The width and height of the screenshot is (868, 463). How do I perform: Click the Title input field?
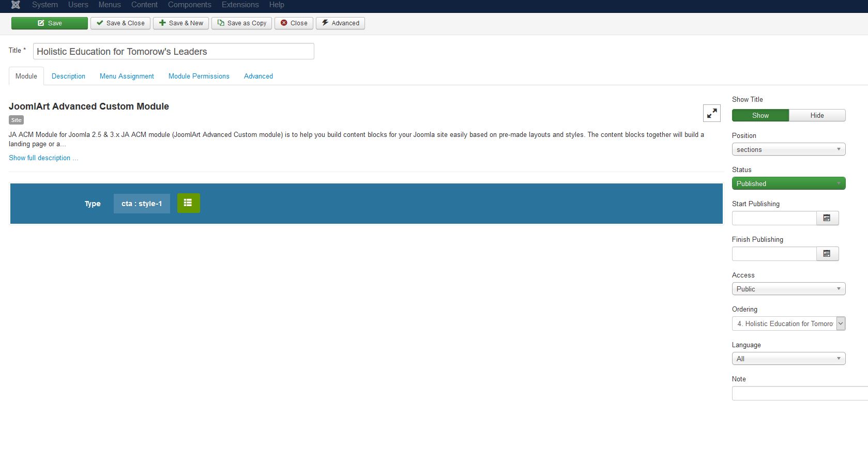[x=174, y=51]
